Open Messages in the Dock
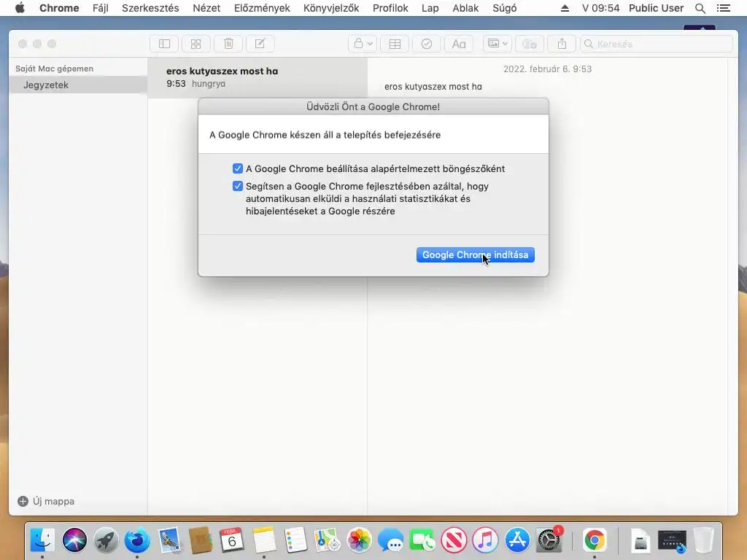The image size is (747, 560). tap(390, 540)
